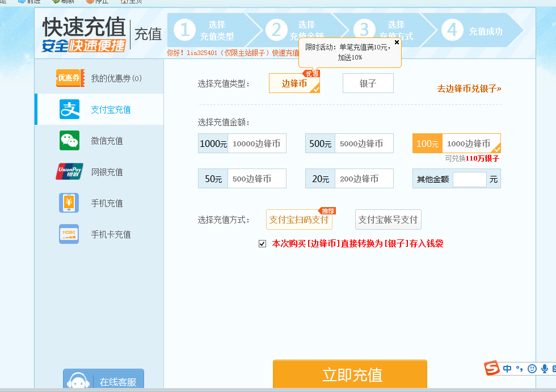The width and height of the screenshot is (556, 392).
Task: Click the UnionPay bank card icon
Action: pyautogui.click(x=70, y=171)
